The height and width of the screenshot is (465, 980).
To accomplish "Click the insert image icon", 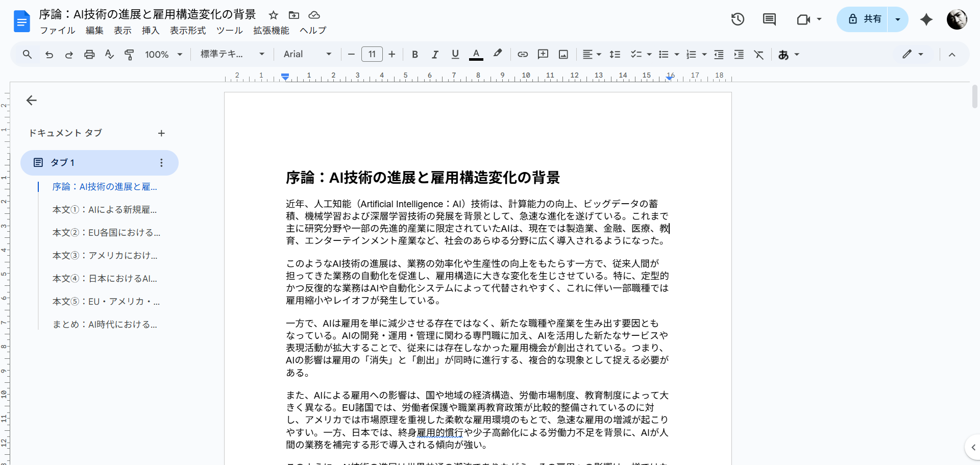I will (563, 54).
